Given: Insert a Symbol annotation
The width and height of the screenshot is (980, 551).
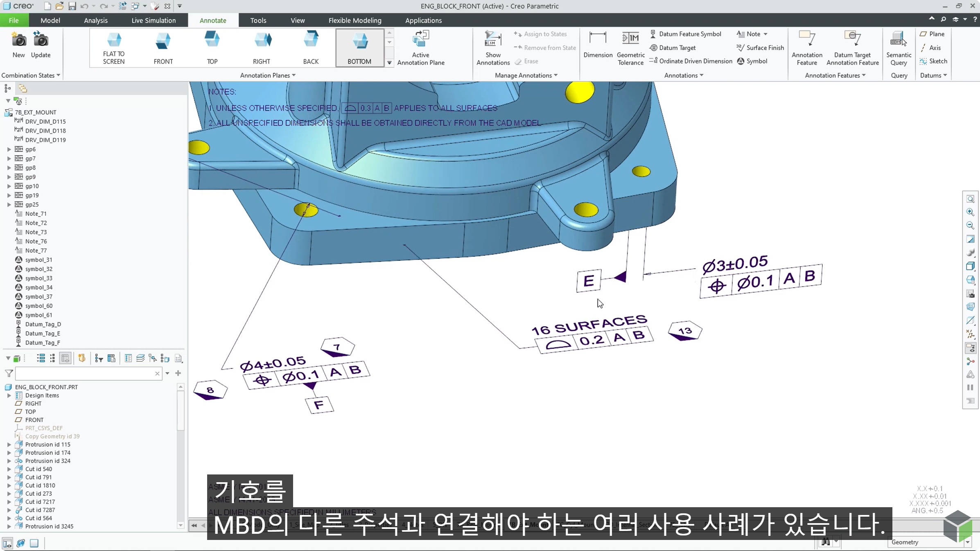Looking at the screenshot, I should (752, 61).
